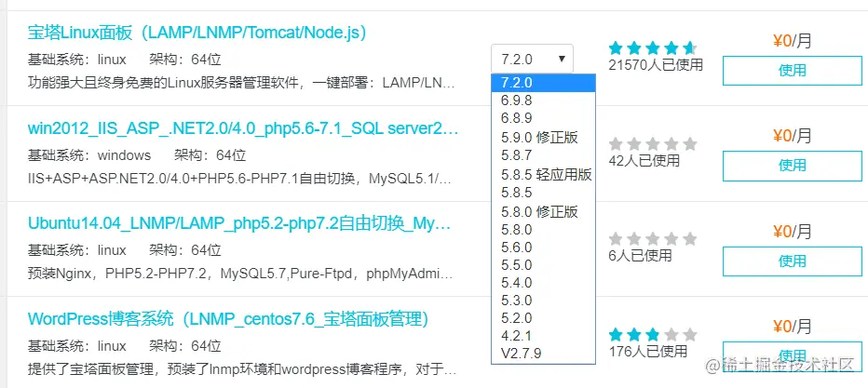This screenshot has width=868, height=388.
Task: Click ¥0/月 price of 宝塔Linux面板
Action: pyautogui.click(x=793, y=41)
